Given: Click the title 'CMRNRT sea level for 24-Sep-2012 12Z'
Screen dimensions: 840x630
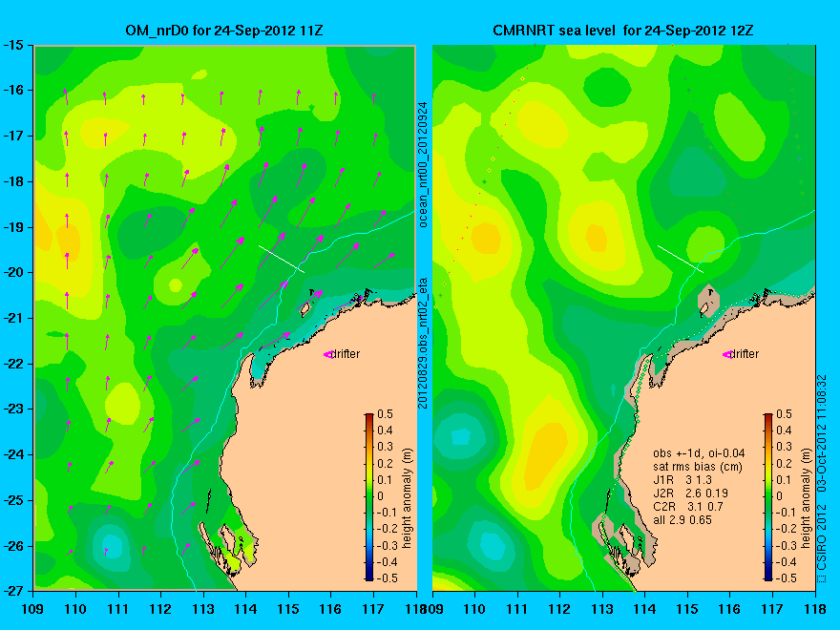Looking at the screenshot, I should [x=622, y=30].
